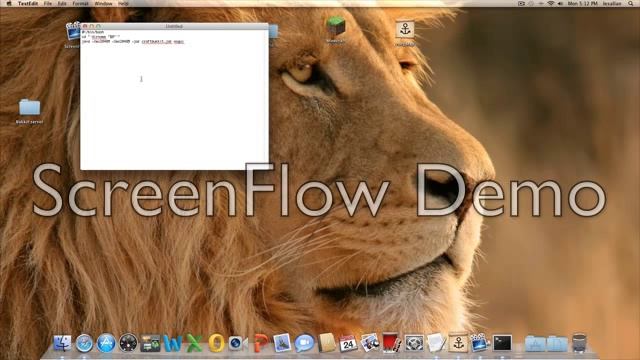Click the clock showing Mon 5:12 PM
This screenshot has width=640, height=360.
pyautogui.click(x=582, y=3)
